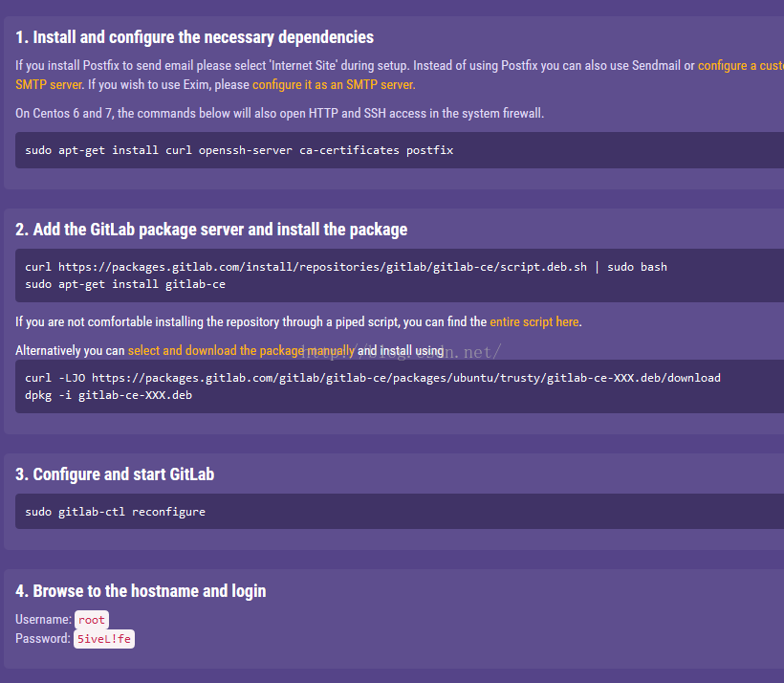Viewport: 784px width, 683px height.
Task: Click the "sudo apt-get install gitlab-ce" command line
Action: pyautogui.click(x=125, y=284)
